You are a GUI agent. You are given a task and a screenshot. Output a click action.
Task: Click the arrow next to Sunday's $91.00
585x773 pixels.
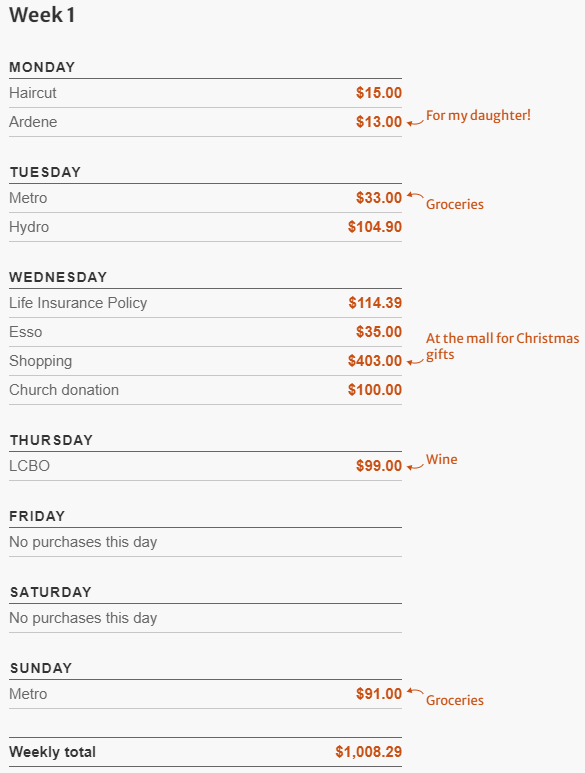click(x=415, y=692)
